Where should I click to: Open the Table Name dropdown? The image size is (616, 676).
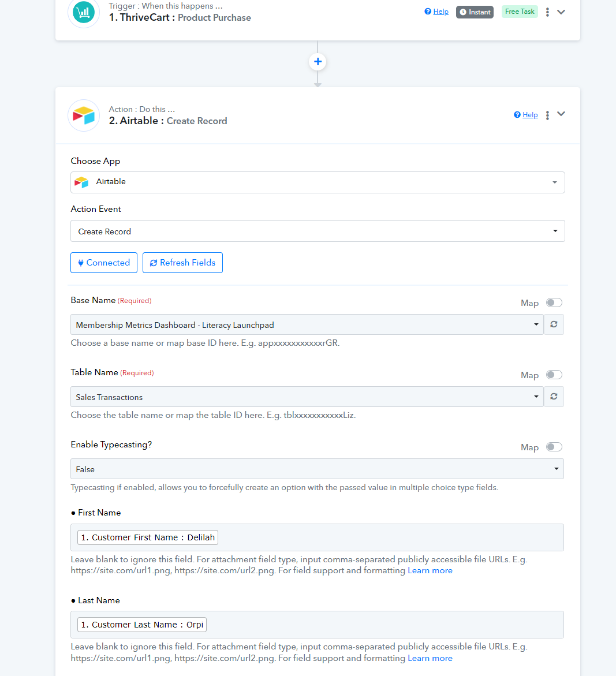[307, 397]
